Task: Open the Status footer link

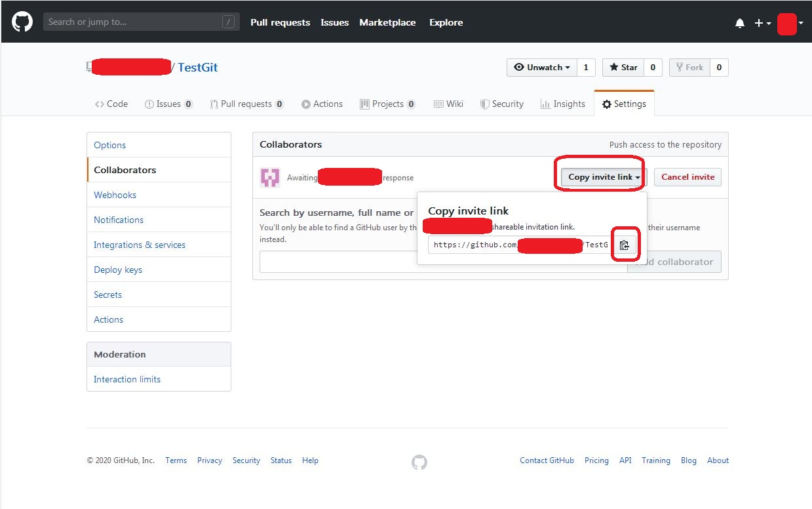Action: (x=281, y=460)
